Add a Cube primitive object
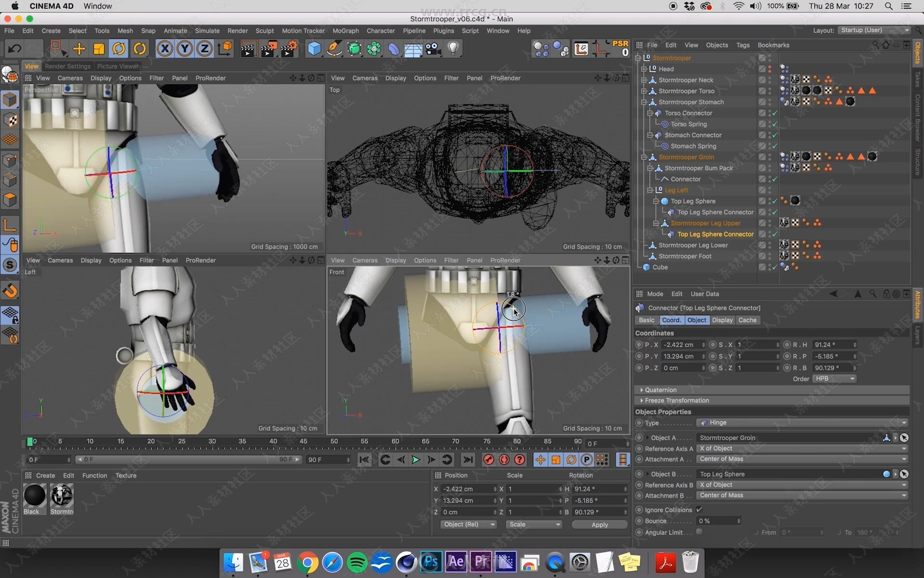This screenshot has height=578, width=924. [x=314, y=48]
